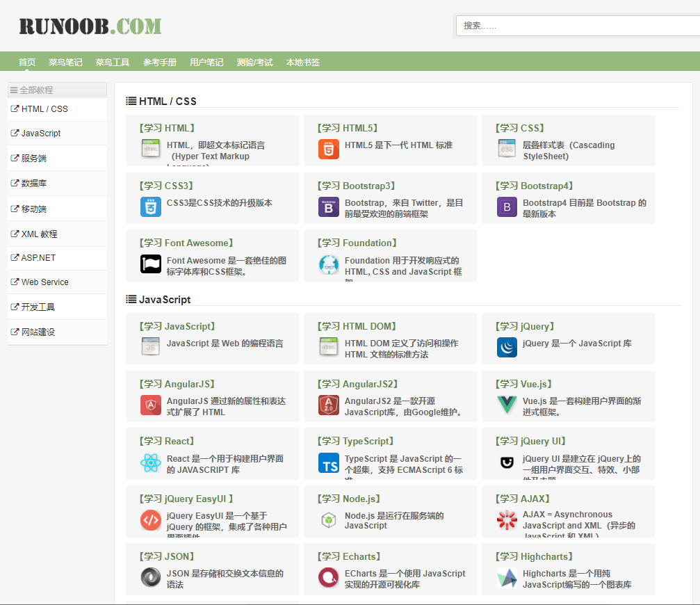Open the 【学习 AJAX】 title link
This screenshot has height=605, width=700.
pyautogui.click(x=522, y=499)
